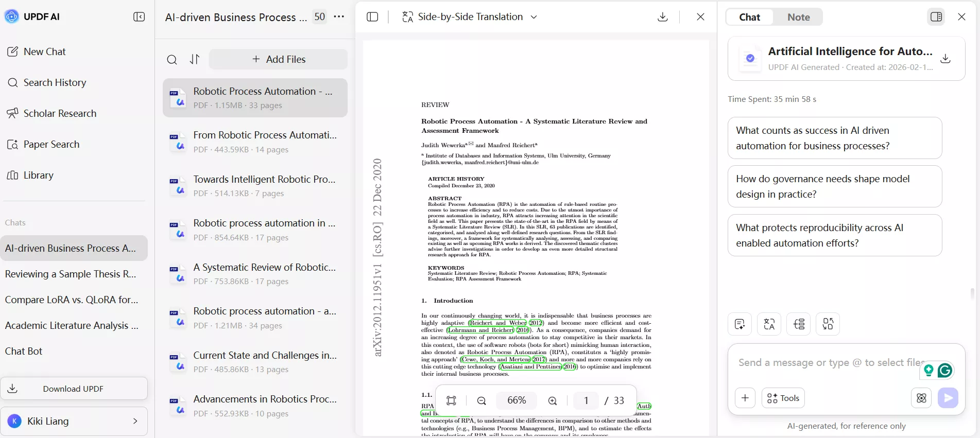980x438 pixels.
Task: Click the send message arrow button
Action: [x=948, y=398]
